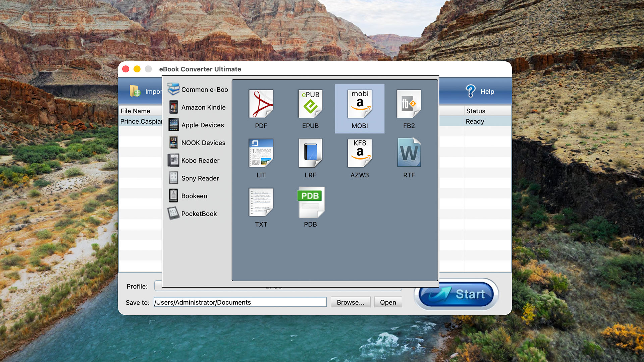This screenshot has height=362, width=644.
Task: Select the FB2 format icon
Action: (x=409, y=104)
